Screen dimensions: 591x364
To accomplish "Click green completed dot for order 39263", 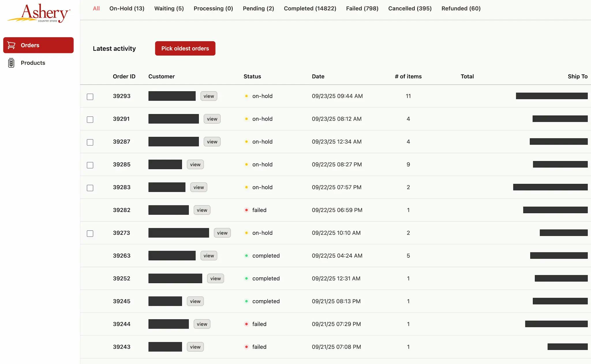I will tap(246, 256).
